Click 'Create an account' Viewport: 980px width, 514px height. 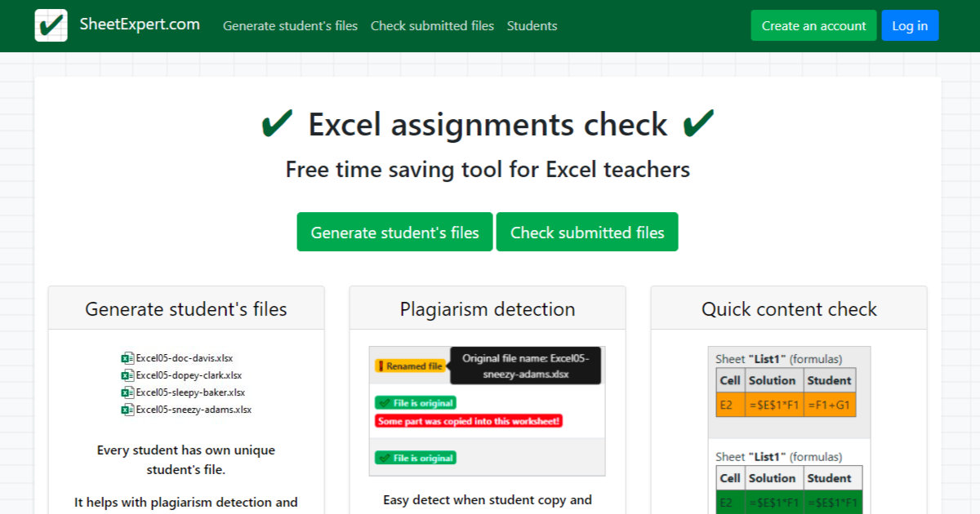[x=813, y=25]
